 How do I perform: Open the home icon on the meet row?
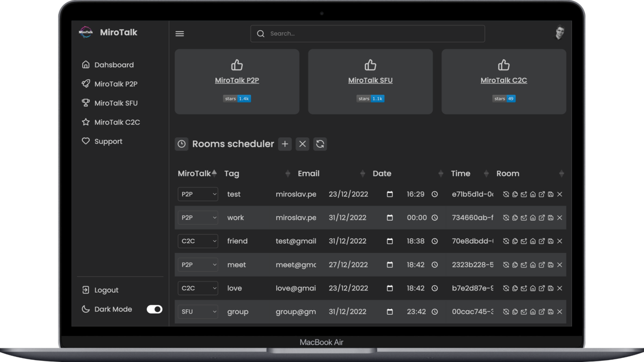coord(533,264)
